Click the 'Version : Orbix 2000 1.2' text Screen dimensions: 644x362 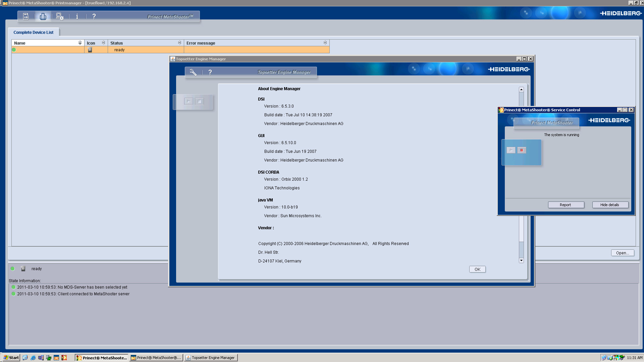(286, 179)
